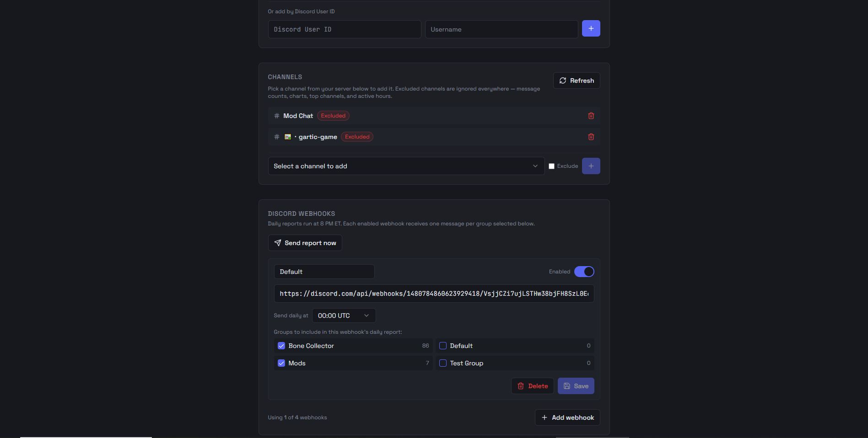Add the selected channel using plus button

591,166
